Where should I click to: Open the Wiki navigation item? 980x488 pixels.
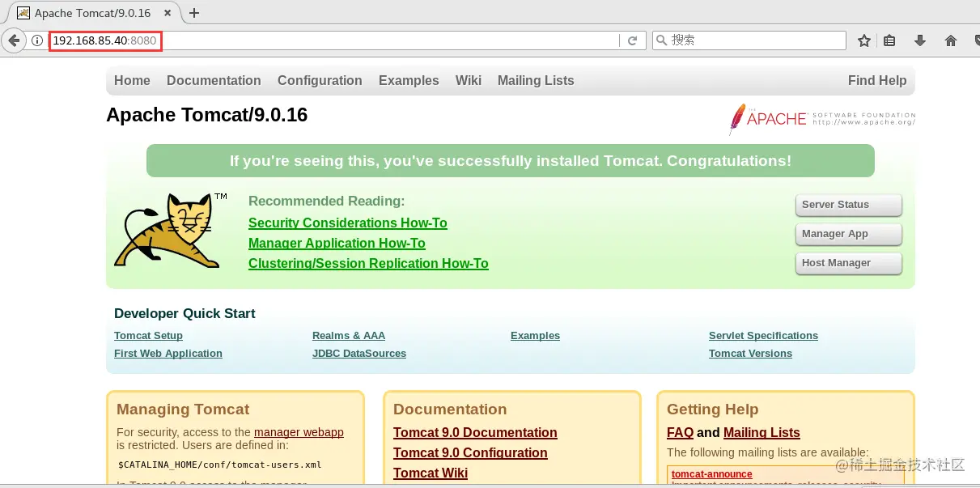click(468, 80)
